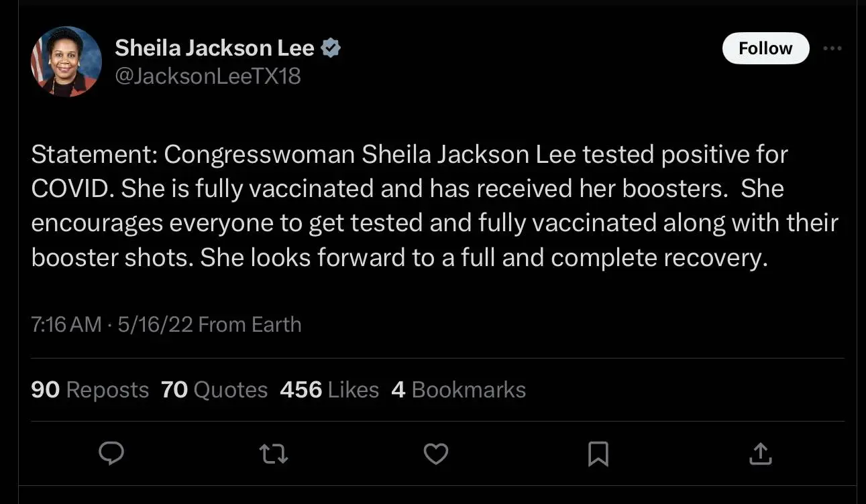Click the 4 Bookmarks count
Screen dimensions: 866x504
pos(458,389)
